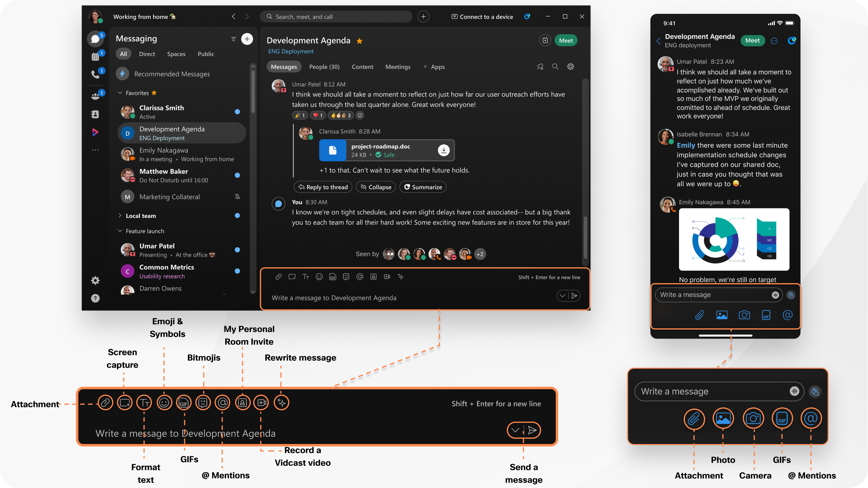868x488 pixels.
Task: Expand the Development Agenda channel options
Action: [x=571, y=66]
